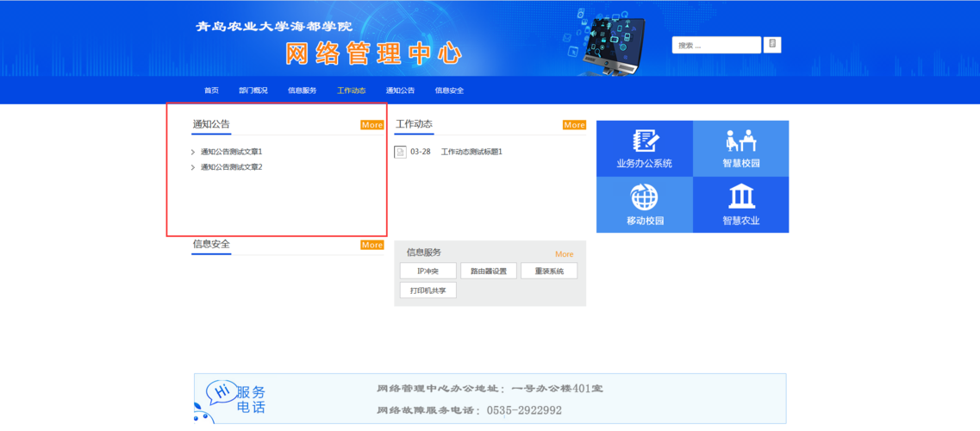Open 信息服务 navigation menu item
Image resolution: width=980 pixels, height=431 pixels.
tap(302, 91)
